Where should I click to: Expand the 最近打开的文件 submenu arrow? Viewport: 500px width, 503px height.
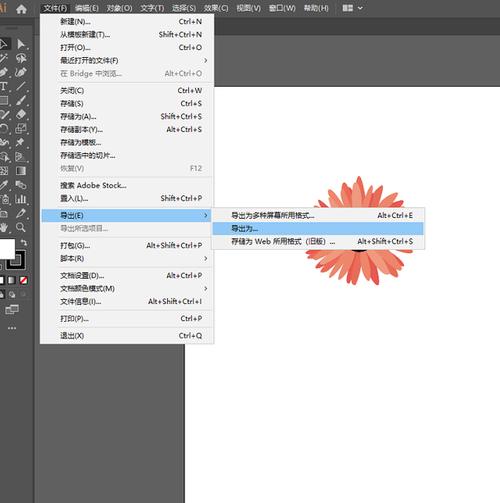(206, 60)
